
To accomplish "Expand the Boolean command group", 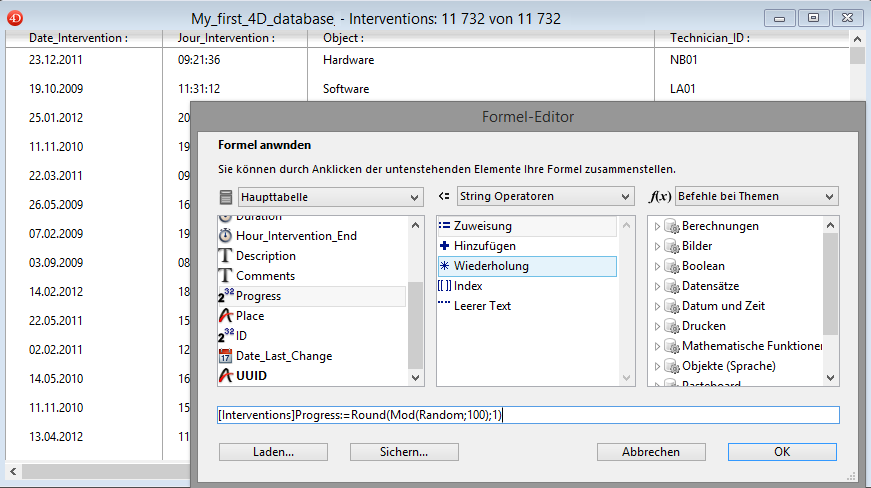I will (x=657, y=266).
